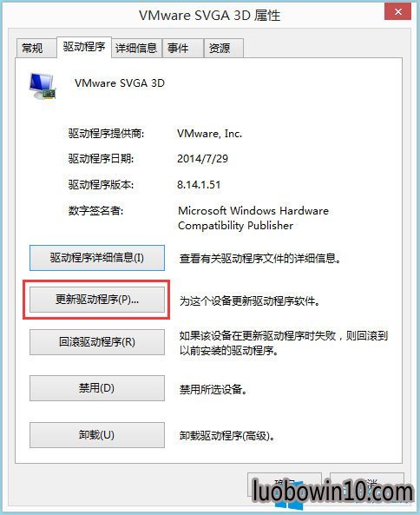Close the properties dialog with the X
Image resolution: width=420 pixels, height=515 pixels.
point(398,11)
